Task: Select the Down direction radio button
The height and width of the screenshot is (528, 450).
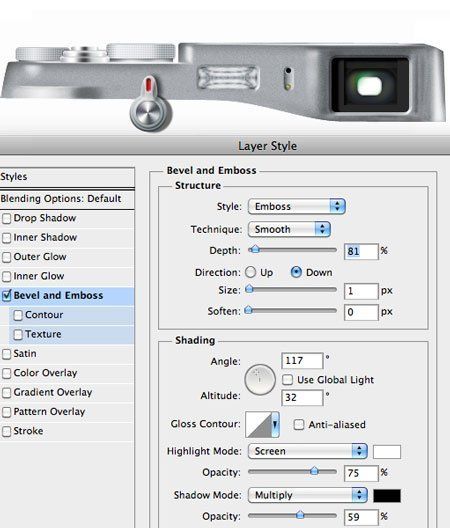Action: (x=296, y=272)
